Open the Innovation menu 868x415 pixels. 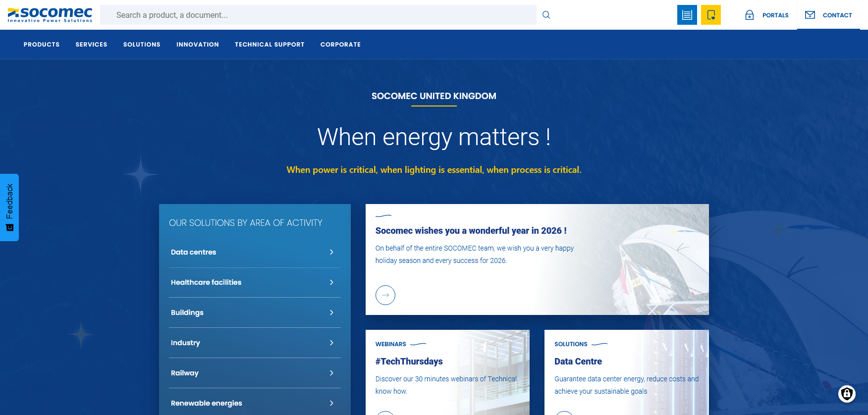click(198, 45)
